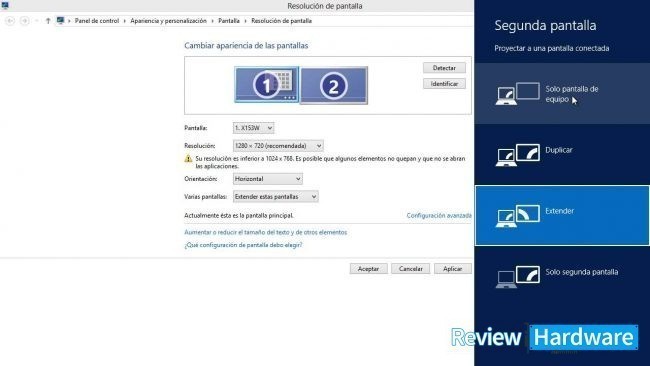
Task: Choose the Duplicar screens icon
Action: [518, 155]
